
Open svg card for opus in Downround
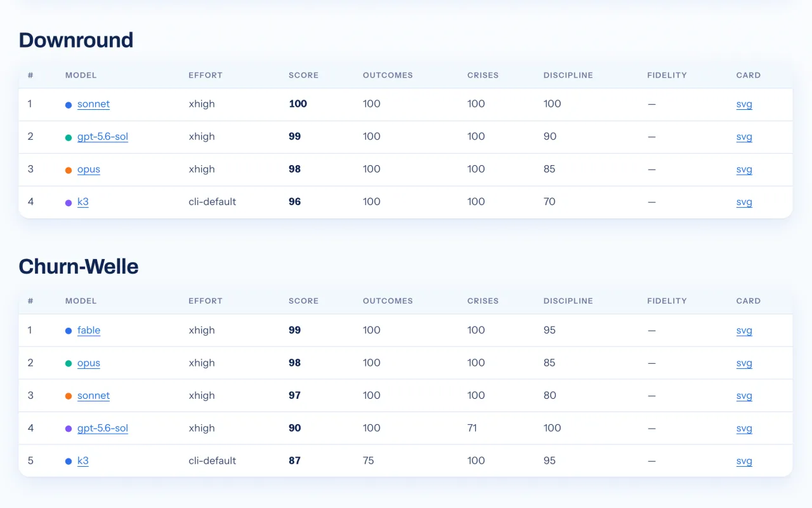[744, 170]
